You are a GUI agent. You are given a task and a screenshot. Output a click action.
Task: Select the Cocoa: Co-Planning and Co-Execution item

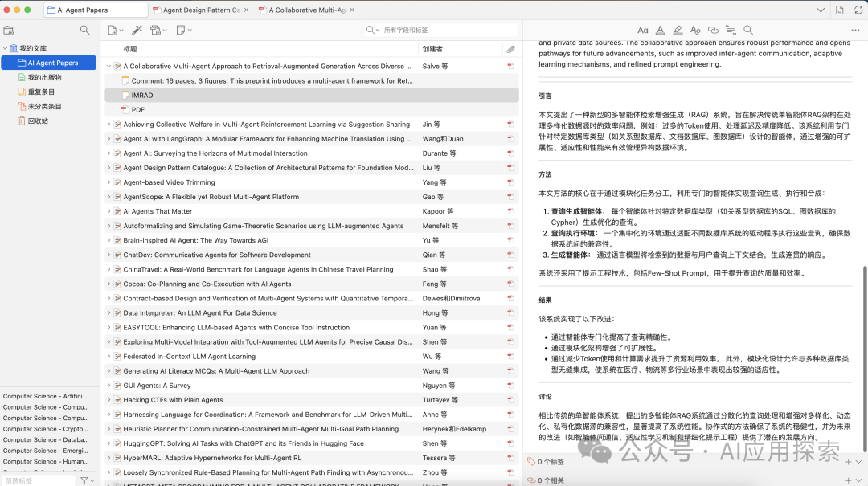pyautogui.click(x=312, y=284)
